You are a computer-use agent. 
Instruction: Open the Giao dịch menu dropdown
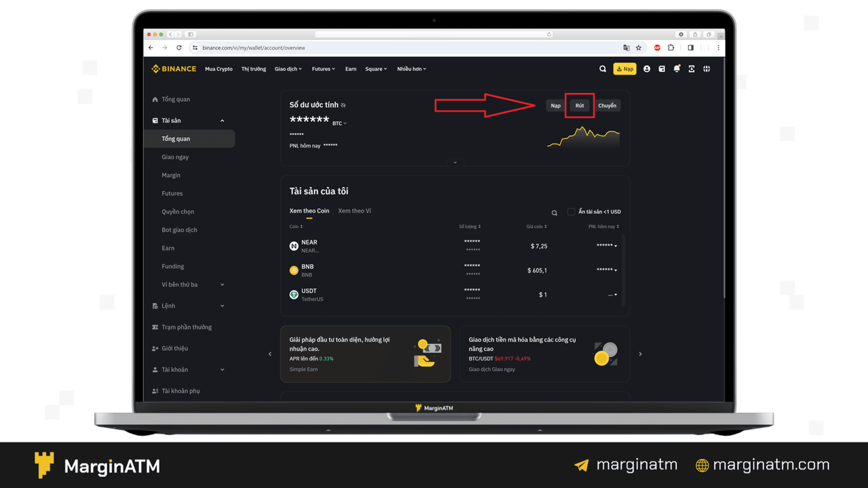coord(288,69)
